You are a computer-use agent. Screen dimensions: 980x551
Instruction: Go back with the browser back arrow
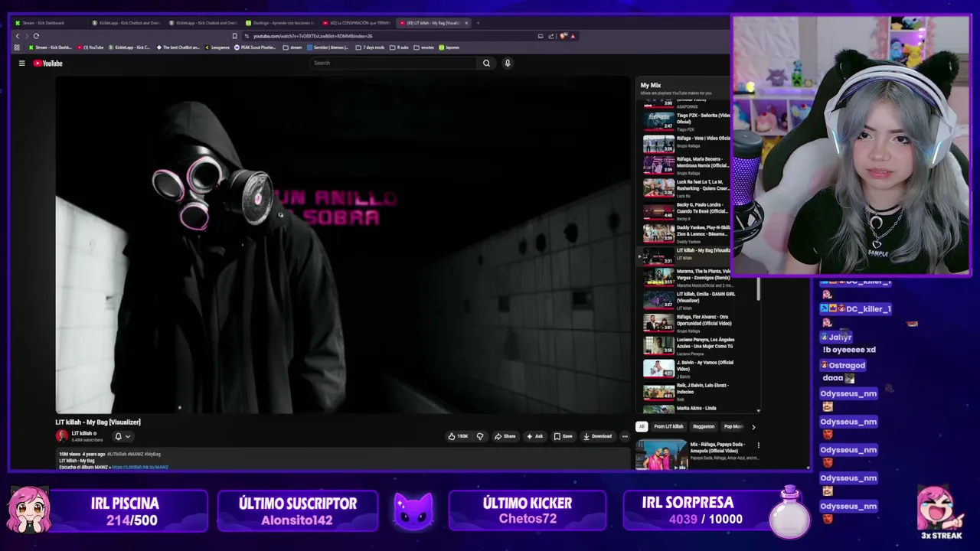(x=18, y=36)
